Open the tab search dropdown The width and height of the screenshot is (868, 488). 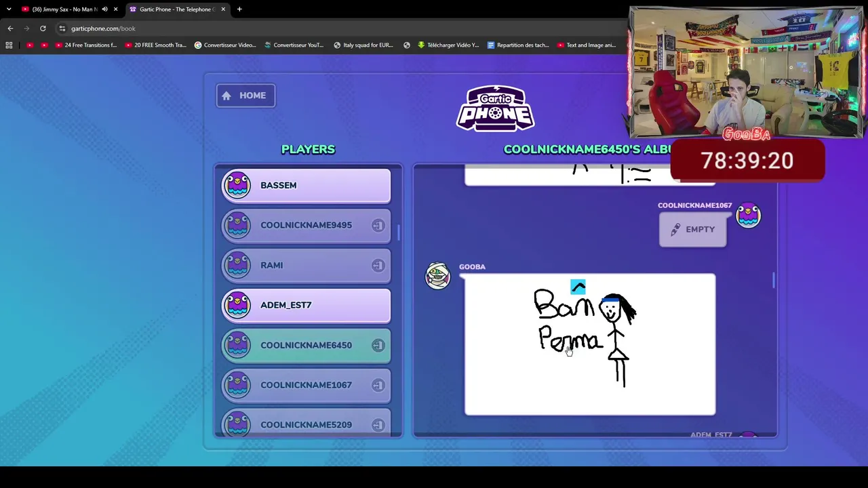tap(9, 9)
